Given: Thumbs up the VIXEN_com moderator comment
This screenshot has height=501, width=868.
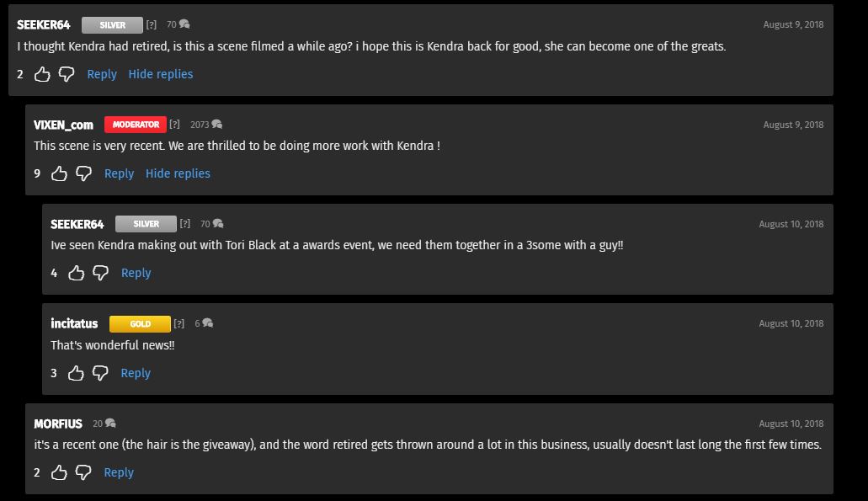Looking at the screenshot, I should 59,173.
